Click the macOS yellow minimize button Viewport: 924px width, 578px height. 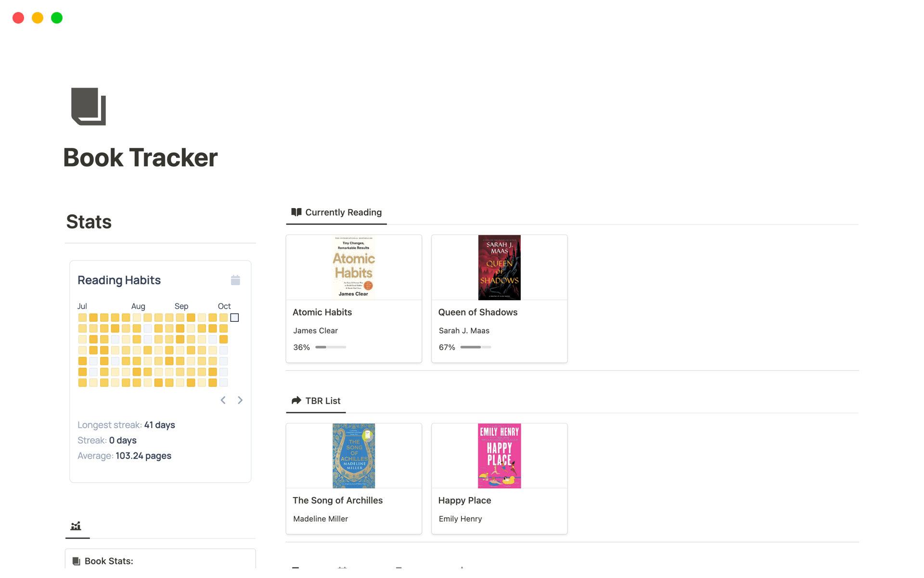coord(38,18)
